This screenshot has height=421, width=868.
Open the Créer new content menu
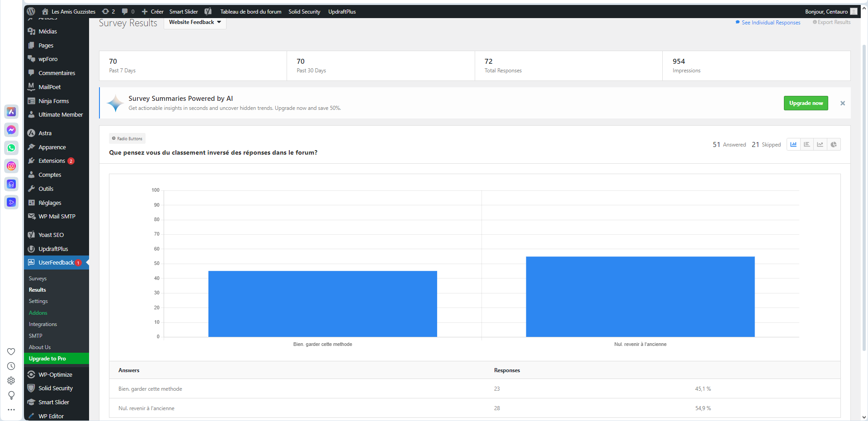(152, 12)
